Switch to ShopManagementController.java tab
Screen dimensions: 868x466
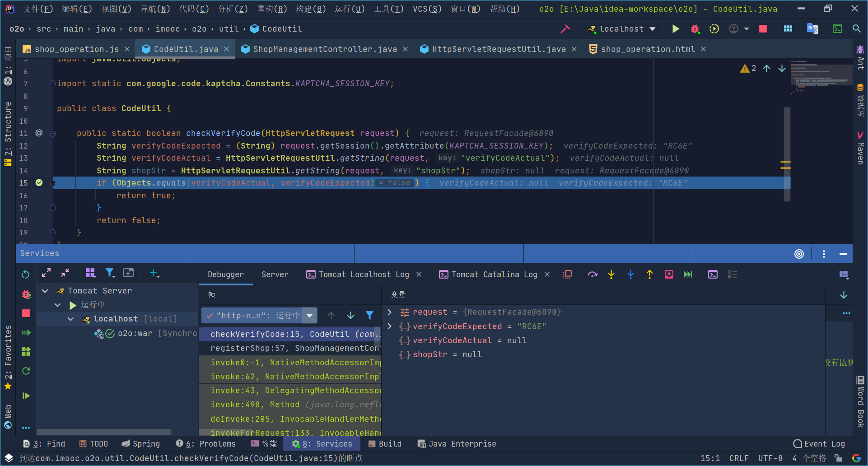point(325,49)
